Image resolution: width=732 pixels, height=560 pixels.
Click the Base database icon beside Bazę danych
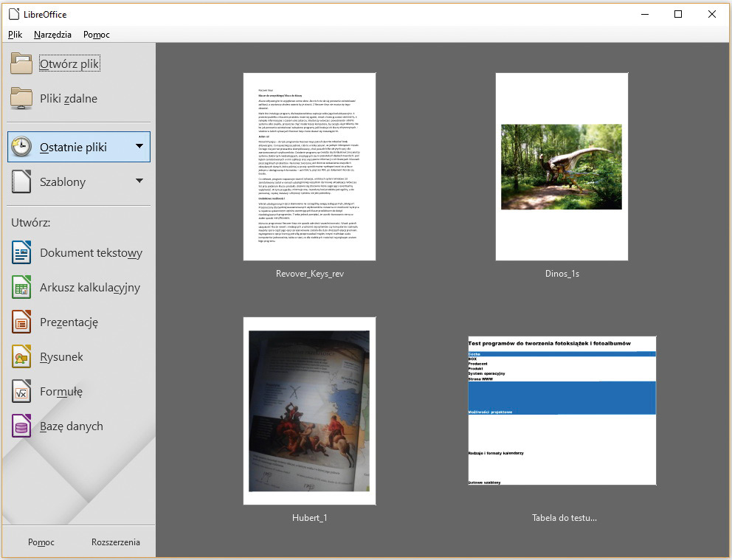pos(21,426)
